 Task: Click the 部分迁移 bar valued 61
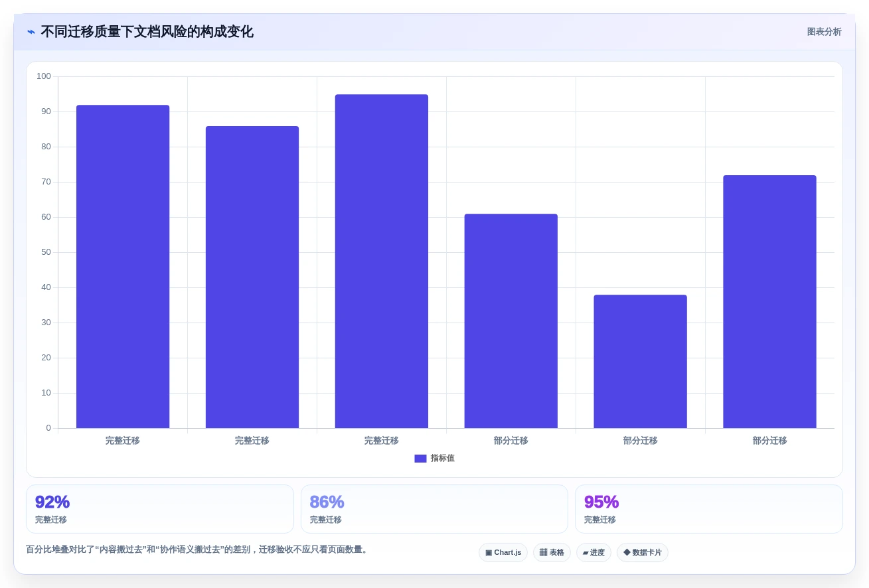(x=511, y=321)
